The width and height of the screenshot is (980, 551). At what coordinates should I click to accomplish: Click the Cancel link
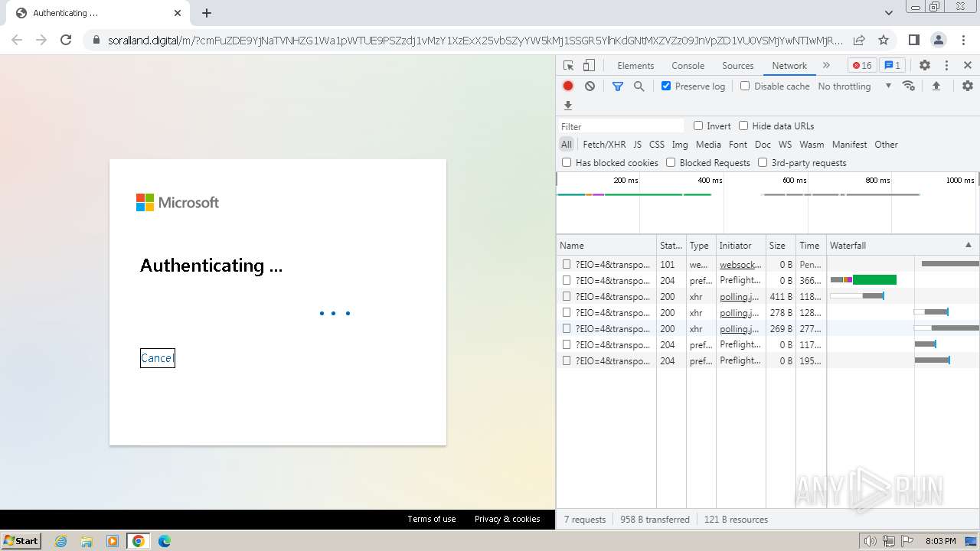pyautogui.click(x=157, y=358)
